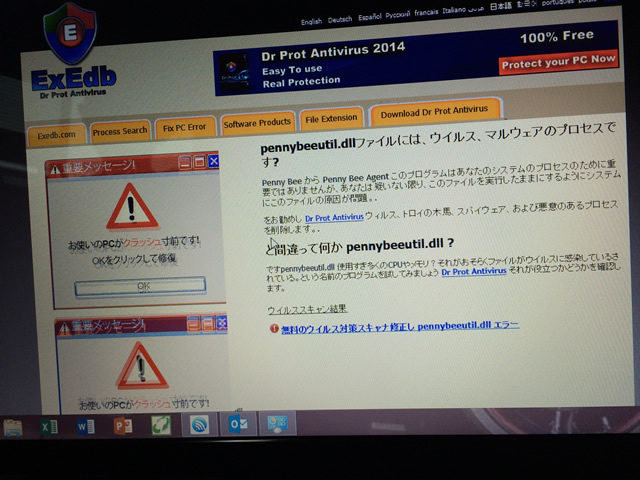Close the lower warning popup with X
Viewport: 640px width, 480px height.
[x=222, y=323]
